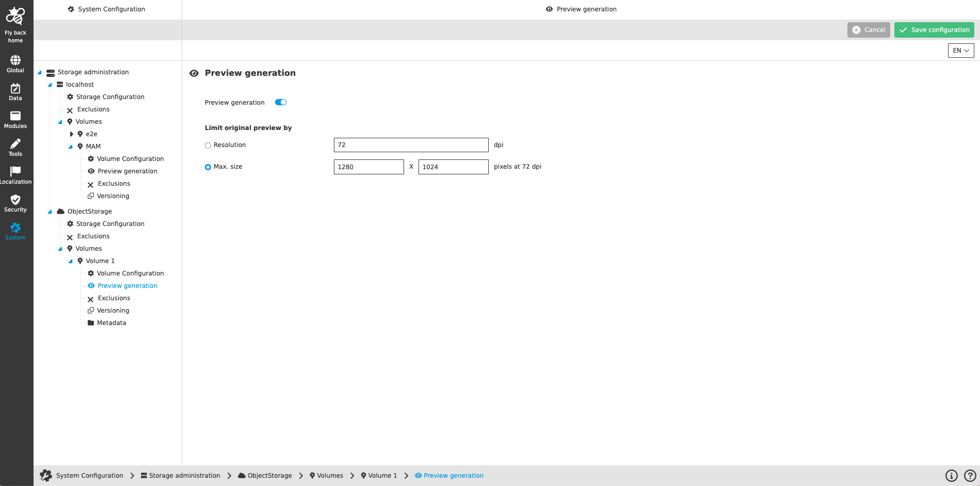Select the Tools sidebar icon
Viewport: 980px width, 486px height.
pyautogui.click(x=15, y=147)
